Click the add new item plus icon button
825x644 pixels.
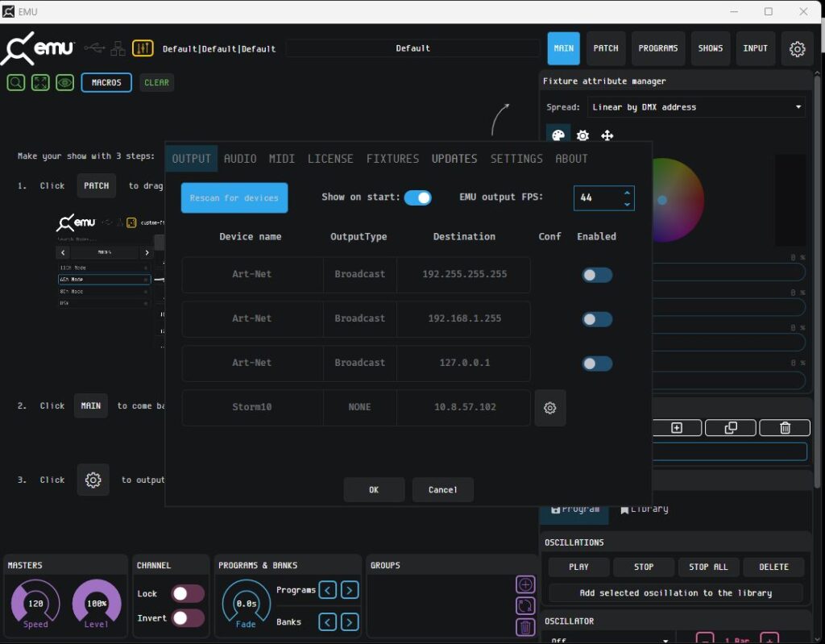(677, 427)
